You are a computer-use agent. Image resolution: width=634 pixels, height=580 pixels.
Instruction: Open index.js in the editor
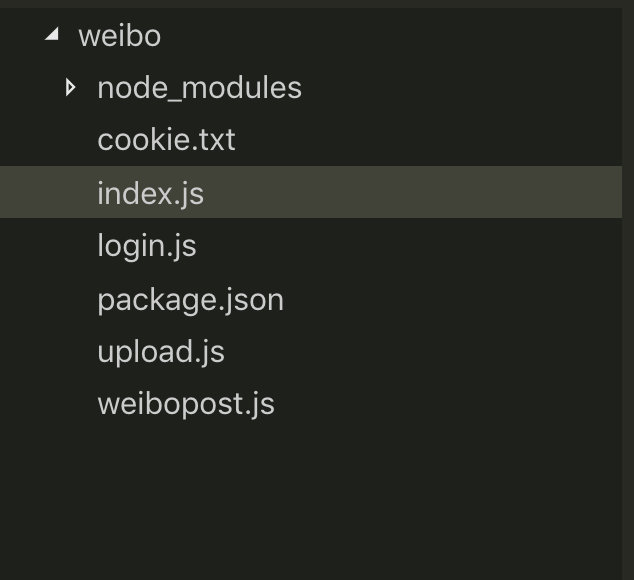coord(150,193)
